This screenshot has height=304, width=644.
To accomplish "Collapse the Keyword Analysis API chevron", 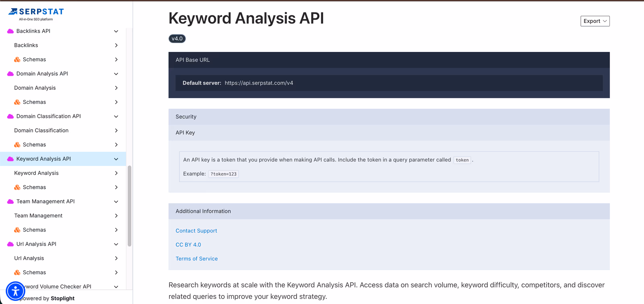I will coord(116,159).
